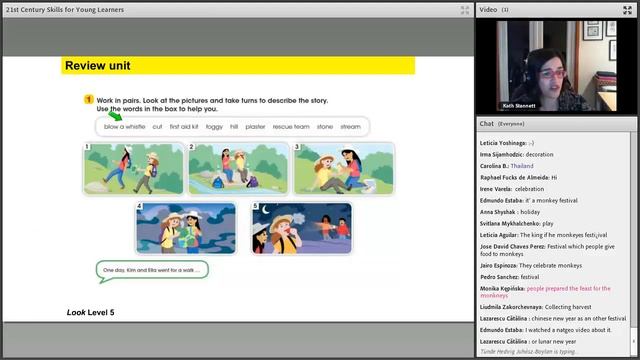Click Anna Shyshak's 'holiday' message
This screenshot has height=360, width=640.
coord(510,212)
